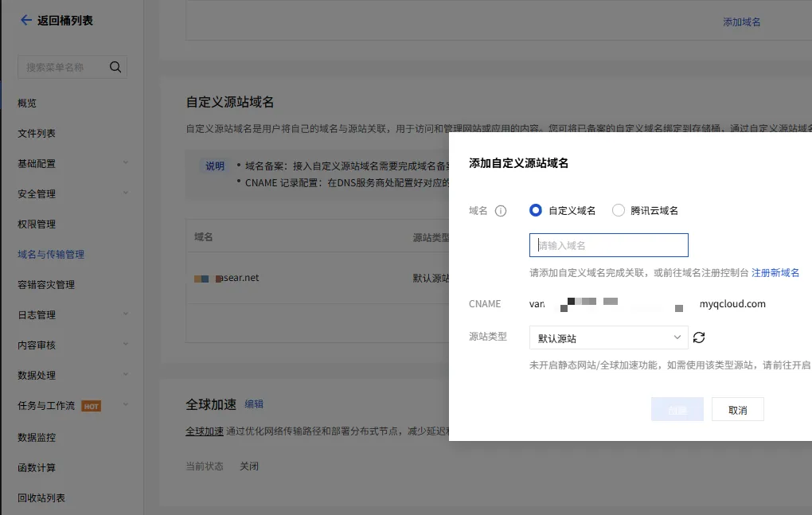Select the 腾讯云域名 radio option
812x515 pixels.
click(x=619, y=211)
